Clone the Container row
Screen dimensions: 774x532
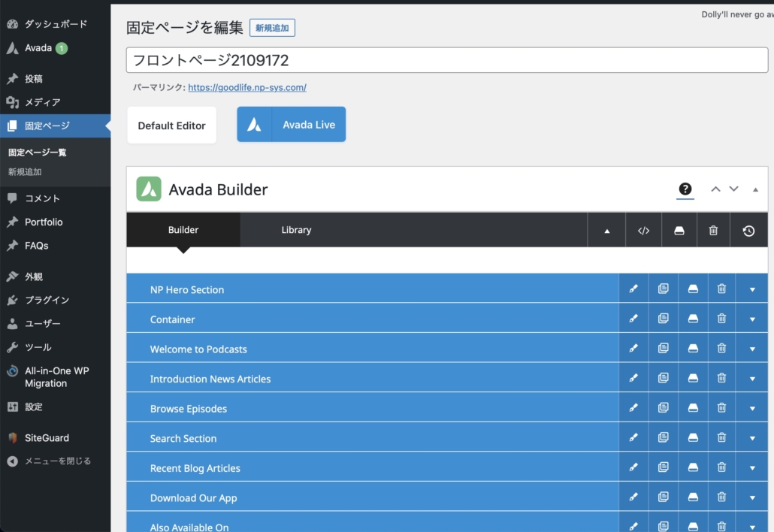pyautogui.click(x=663, y=319)
